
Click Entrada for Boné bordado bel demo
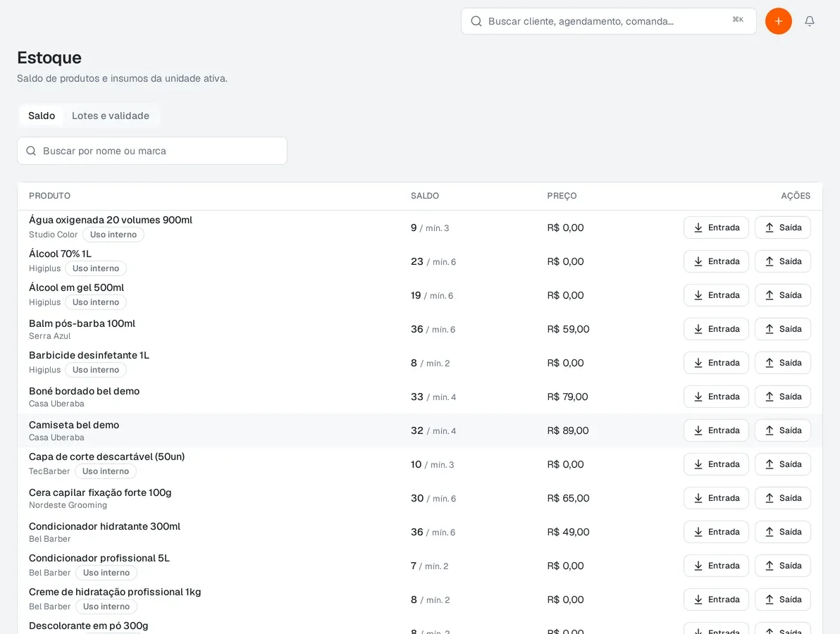pos(716,397)
